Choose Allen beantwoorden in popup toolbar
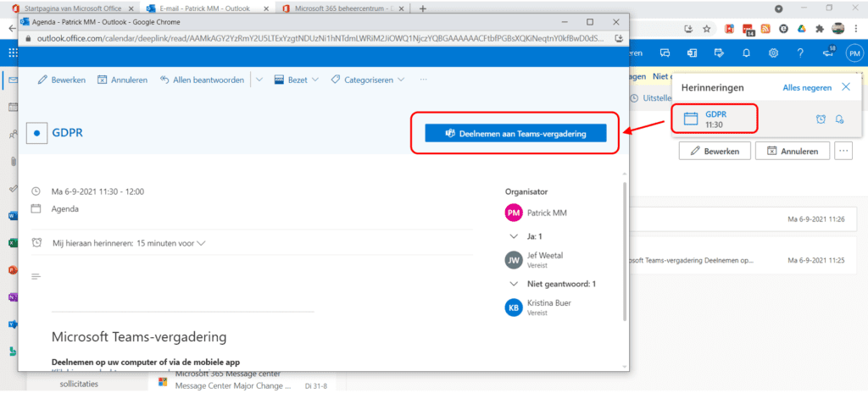This screenshot has width=868, height=393. (x=202, y=80)
